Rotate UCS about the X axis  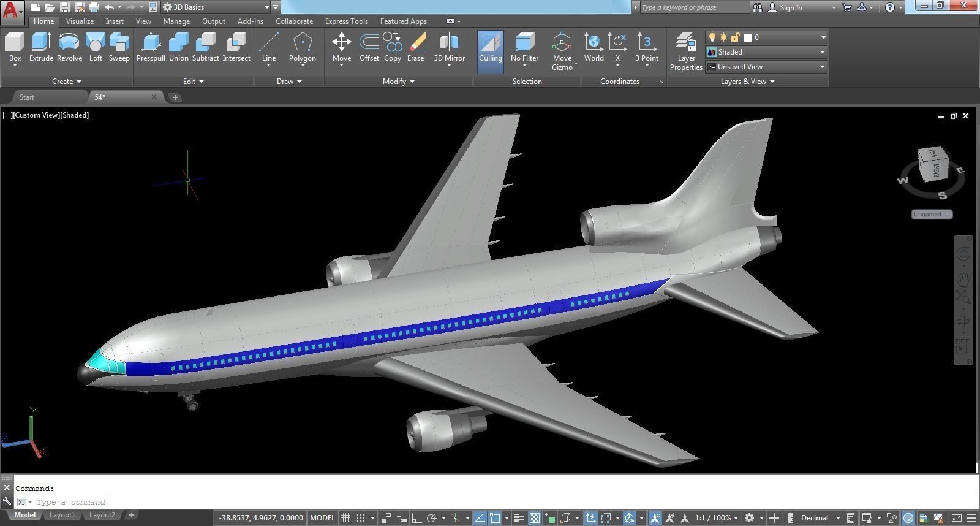click(x=617, y=48)
